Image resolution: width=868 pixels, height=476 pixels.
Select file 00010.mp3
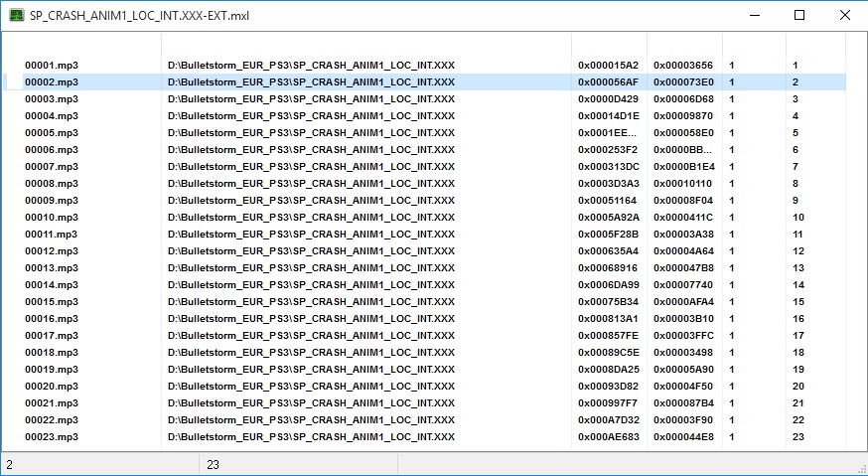click(52, 218)
